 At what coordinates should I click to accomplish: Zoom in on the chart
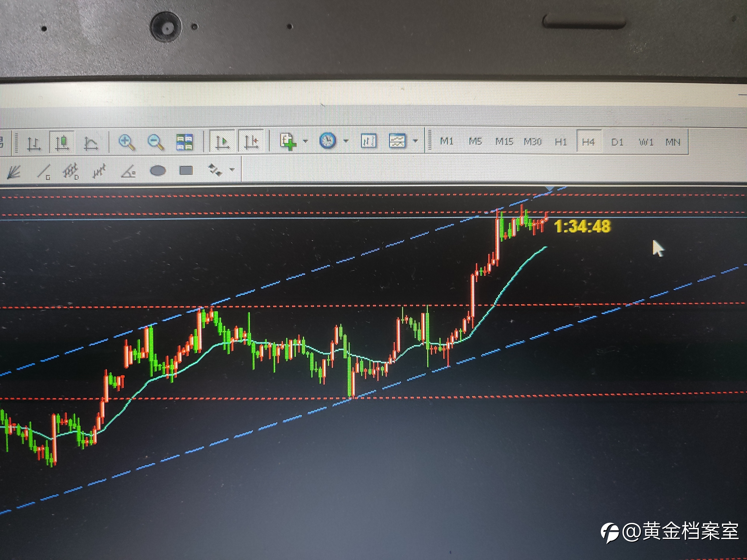127,142
